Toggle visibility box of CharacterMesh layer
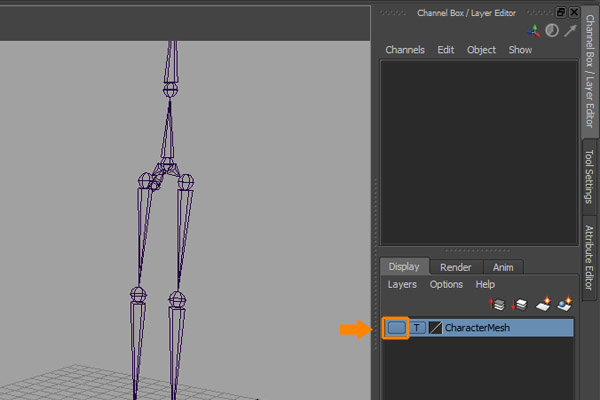 click(x=396, y=327)
